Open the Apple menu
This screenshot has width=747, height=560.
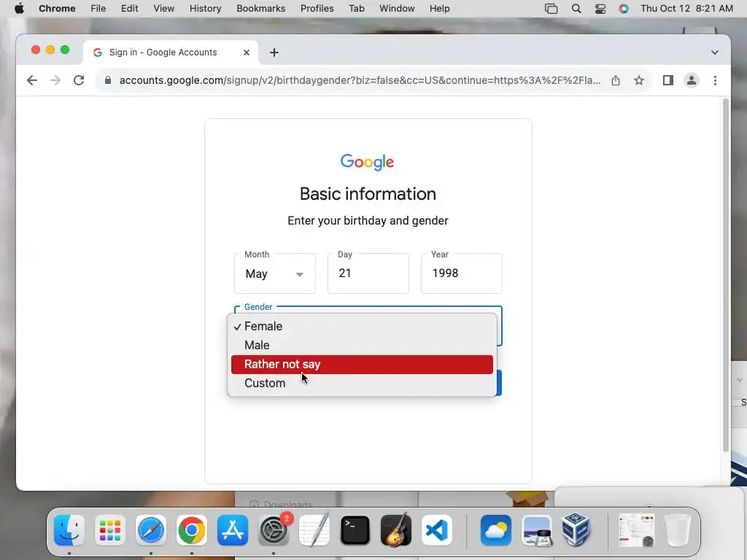(19, 9)
